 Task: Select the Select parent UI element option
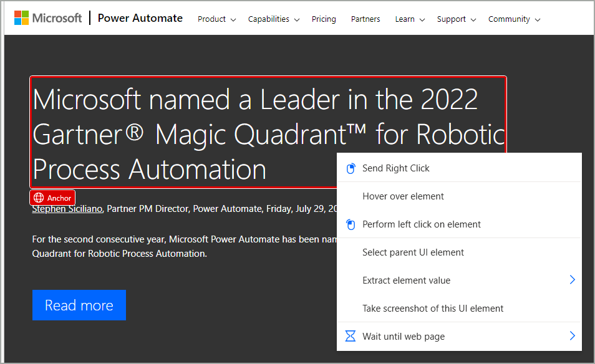coord(413,252)
